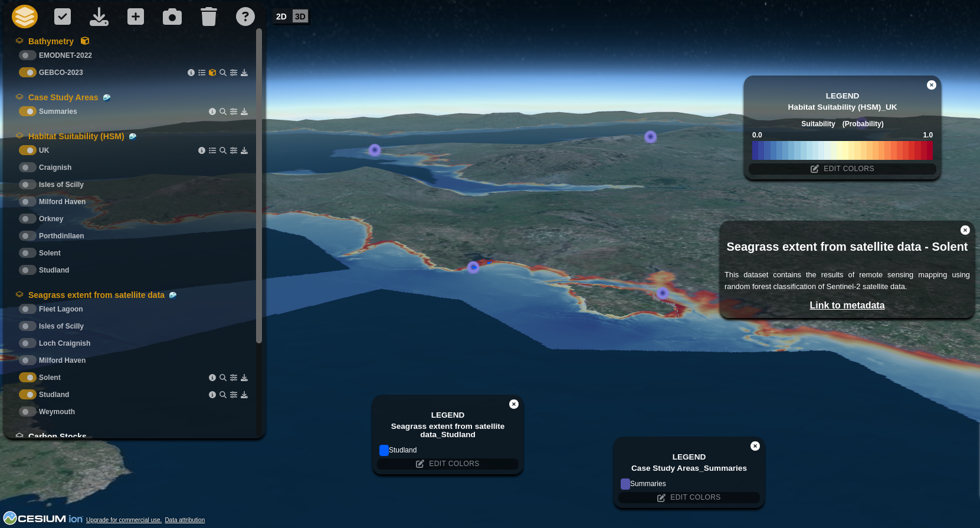The height and width of the screenshot is (528, 980).
Task: Enable the Weymouth layer toggle
Action: coord(27,412)
